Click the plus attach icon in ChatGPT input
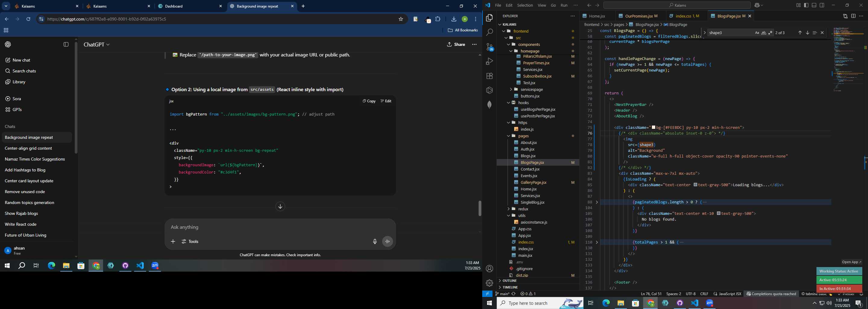This screenshot has height=309, width=868. point(173,241)
